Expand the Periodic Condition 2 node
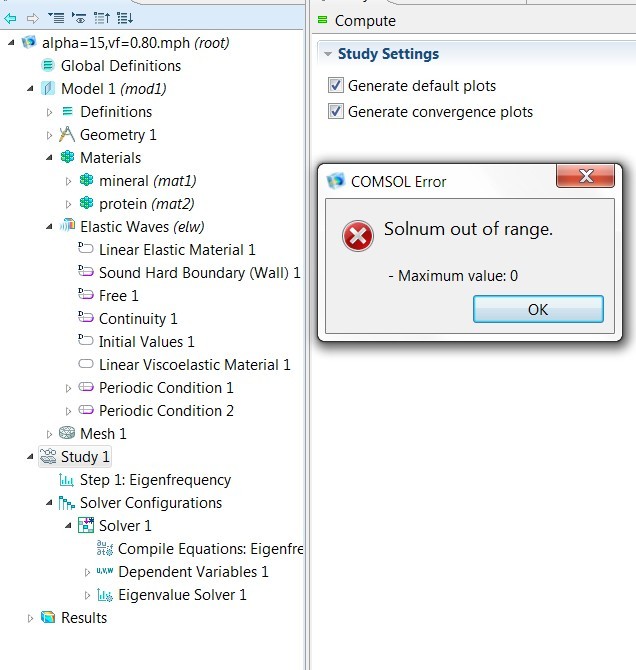The width and height of the screenshot is (636, 670). 68,411
